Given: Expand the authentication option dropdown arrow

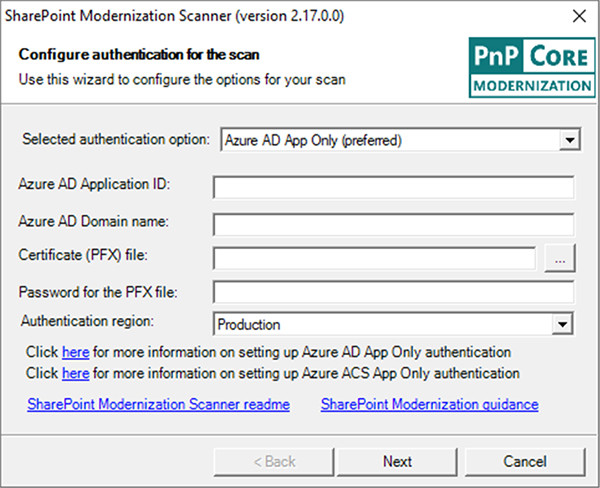Looking at the screenshot, I should click(569, 140).
